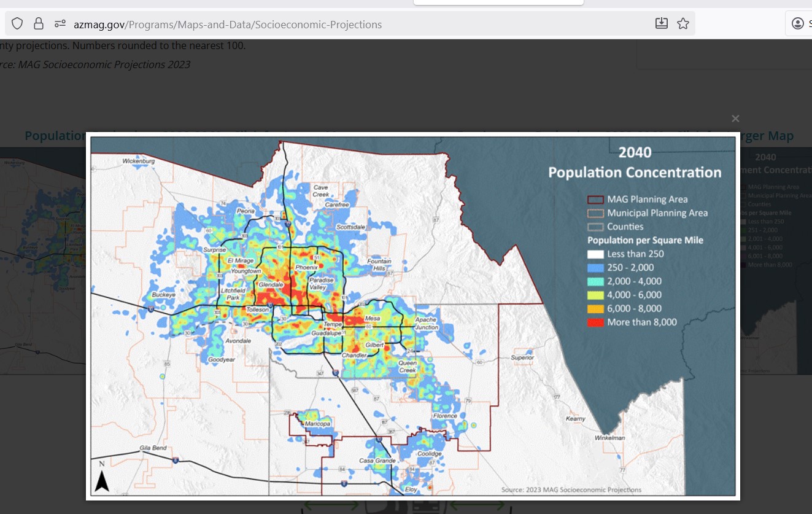The width and height of the screenshot is (812, 514).
Task: Click the Counties legend boundary symbol
Action: pos(595,227)
